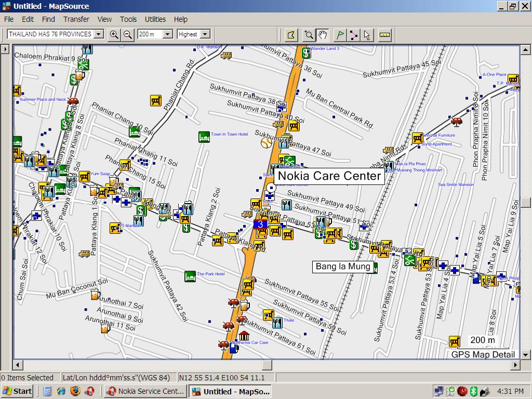The image size is (532, 399).
Task: Click the Nokia Care Center waypoint dot
Action: pyautogui.click(x=271, y=187)
